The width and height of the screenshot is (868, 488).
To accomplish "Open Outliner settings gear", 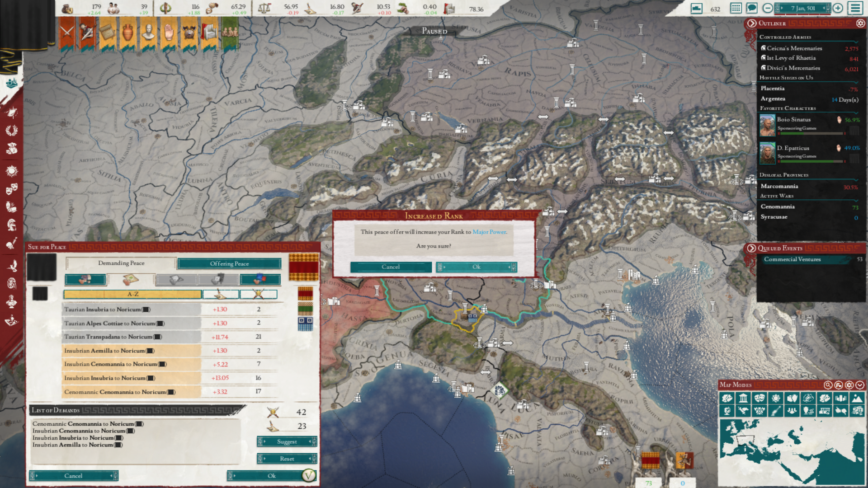I will coord(860,23).
